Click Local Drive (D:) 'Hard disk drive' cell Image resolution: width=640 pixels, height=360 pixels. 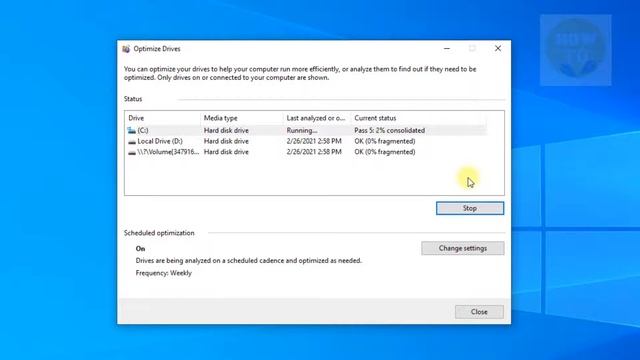point(226,141)
